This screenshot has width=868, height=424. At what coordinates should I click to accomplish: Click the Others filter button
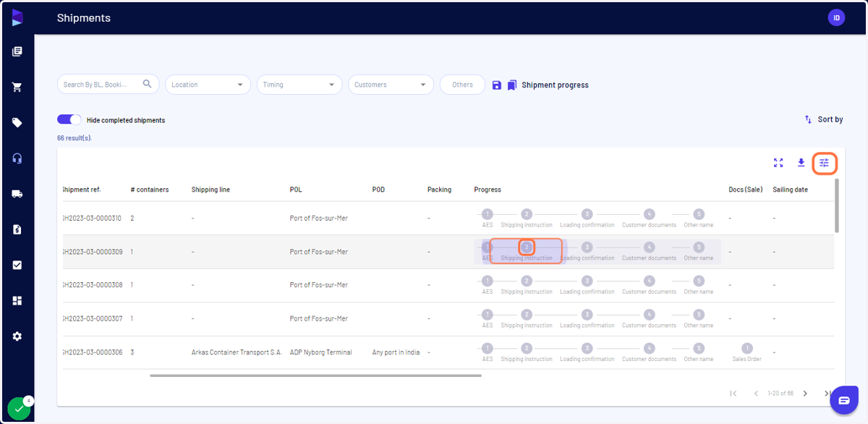coord(462,85)
